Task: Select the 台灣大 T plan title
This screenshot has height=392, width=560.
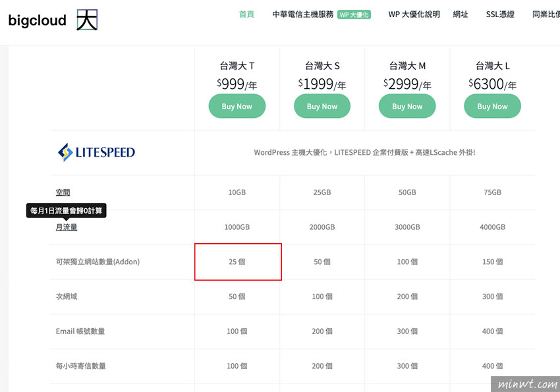Action: click(237, 66)
